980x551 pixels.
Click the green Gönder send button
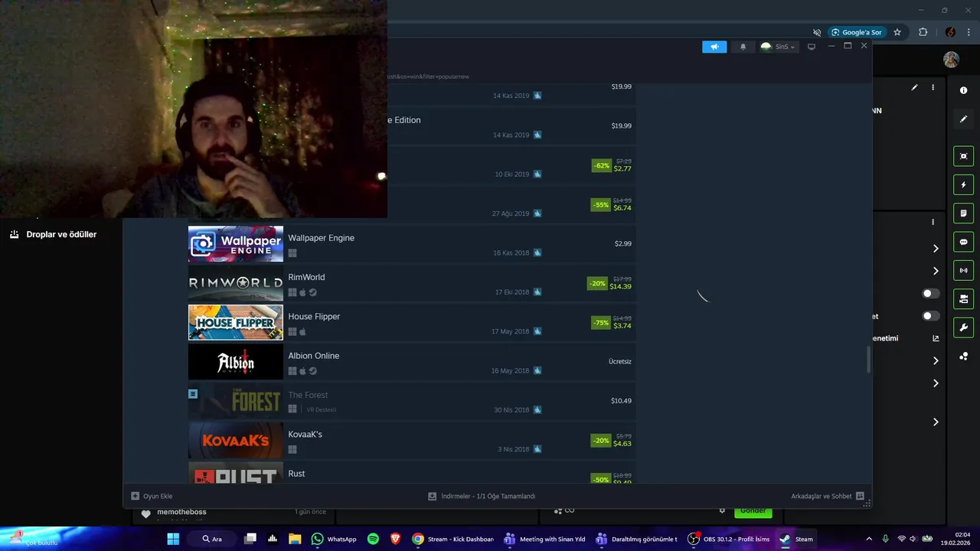[753, 510]
